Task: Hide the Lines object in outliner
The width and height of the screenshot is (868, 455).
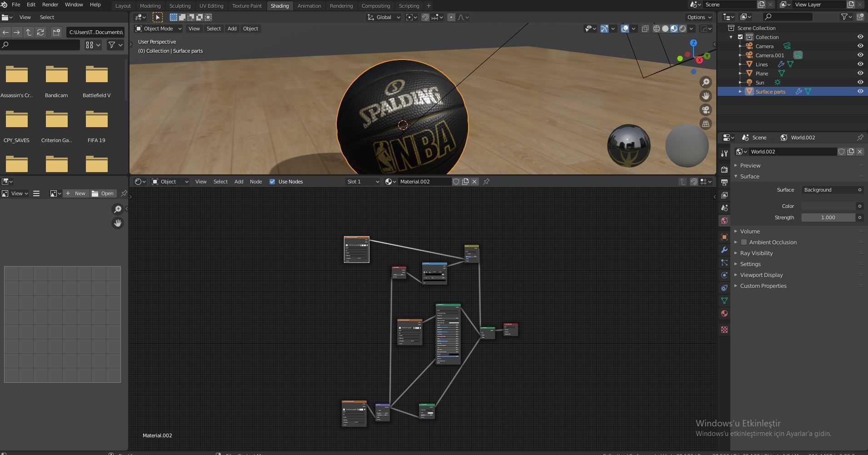Action: pyautogui.click(x=860, y=64)
